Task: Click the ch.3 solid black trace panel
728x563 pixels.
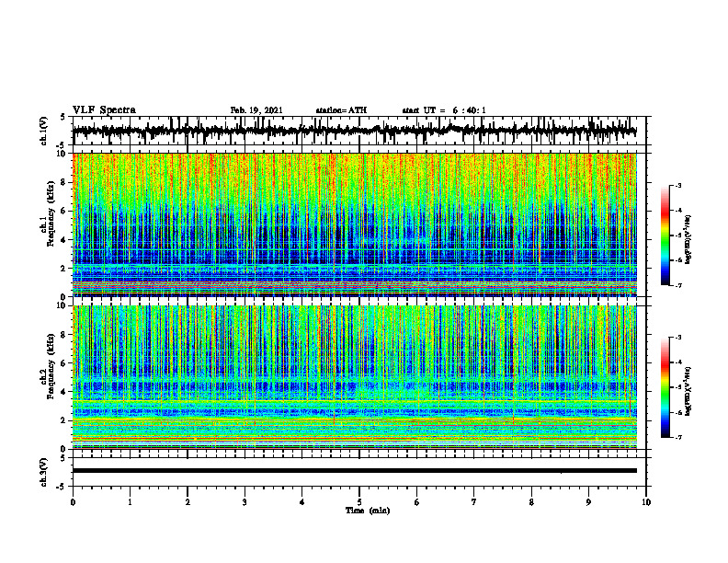Action: (358, 472)
